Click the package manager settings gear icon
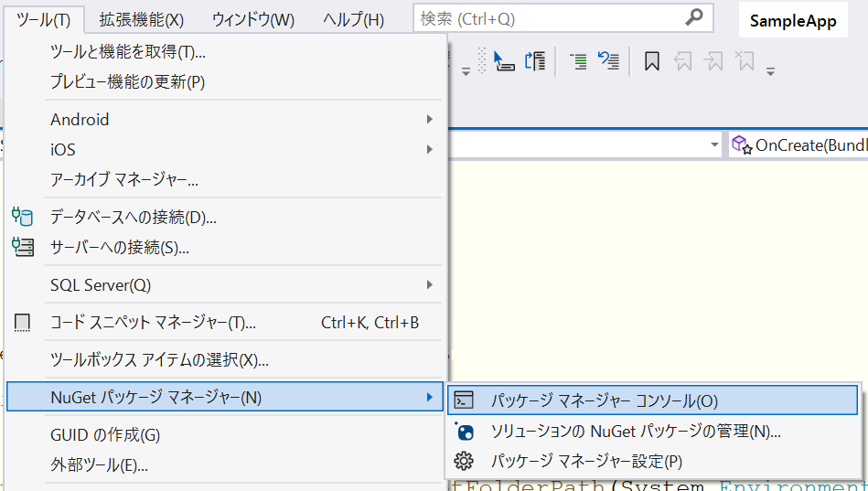This screenshot has height=491, width=868. 464,461
